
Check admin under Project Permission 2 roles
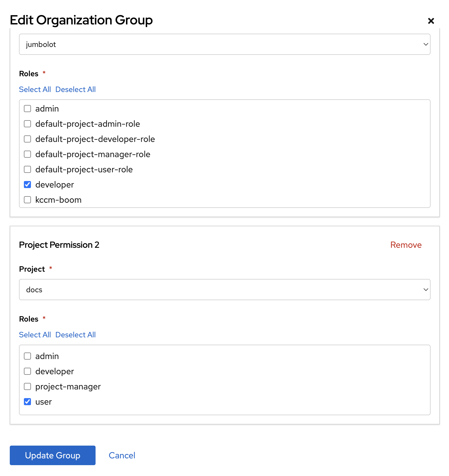27,356
